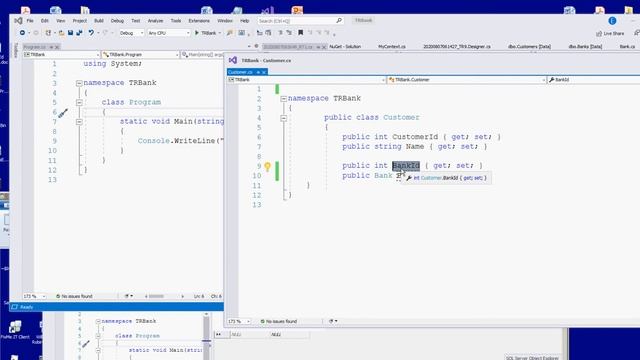
Task: Switch to the dbo.Customers [Data] tab
Action: tap(529, 47)
